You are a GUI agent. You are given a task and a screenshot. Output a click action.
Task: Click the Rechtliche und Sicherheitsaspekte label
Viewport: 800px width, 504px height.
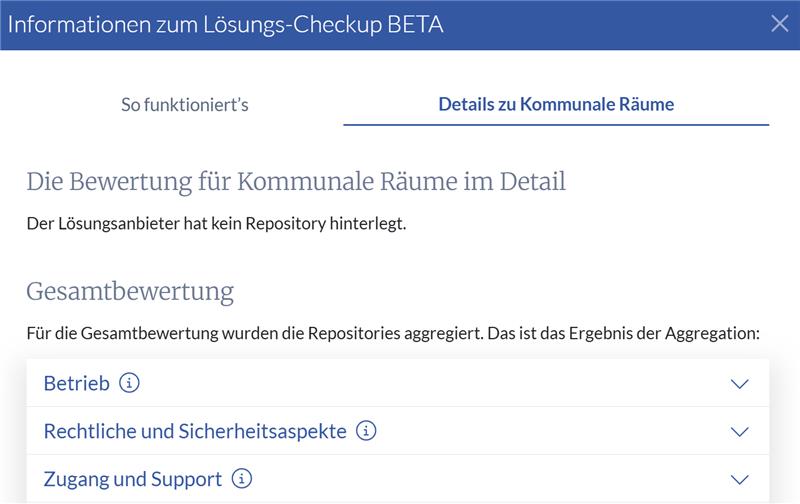pos(195,431)
